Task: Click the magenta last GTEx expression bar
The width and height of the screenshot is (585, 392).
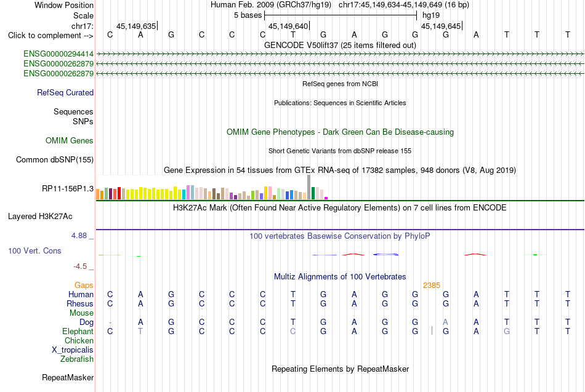Action: (x=326, y=198)
